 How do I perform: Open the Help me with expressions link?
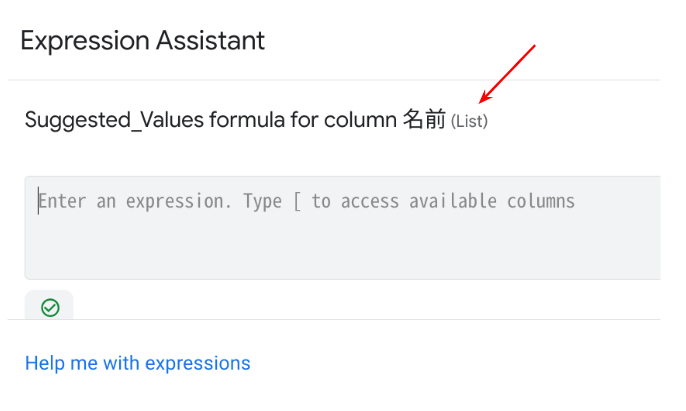[x=137, y=363]
